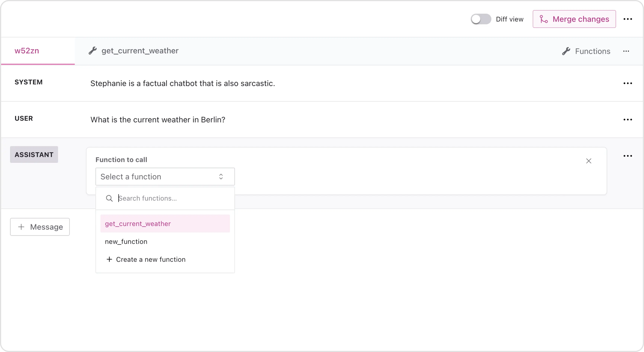
Task: Click the Select a function dropdown
Action: 165,177
